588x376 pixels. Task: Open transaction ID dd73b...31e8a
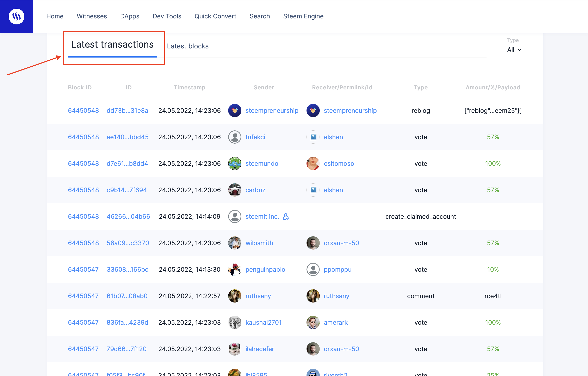pos(127,111)
